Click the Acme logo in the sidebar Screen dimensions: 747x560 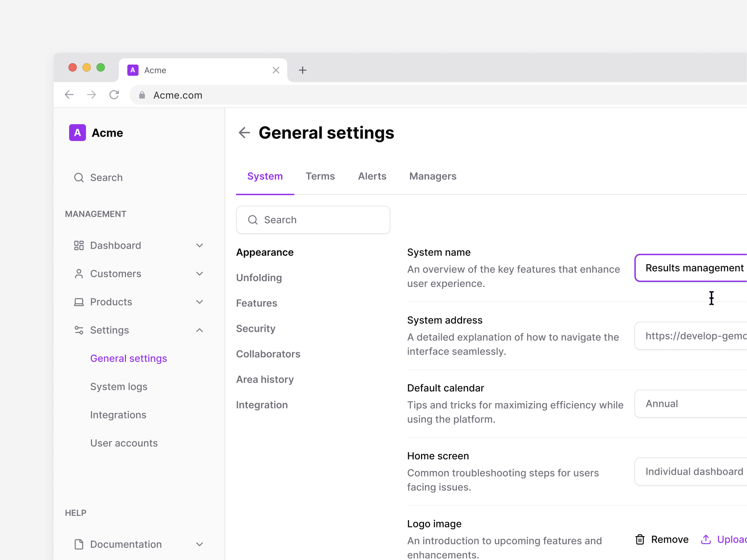tap(78, 133)
